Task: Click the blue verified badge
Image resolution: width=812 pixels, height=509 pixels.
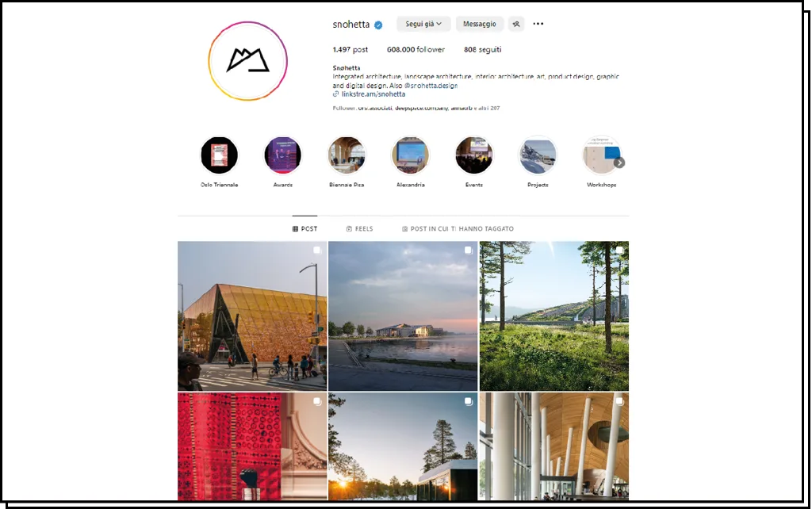Action: click(x=378, y=25)
